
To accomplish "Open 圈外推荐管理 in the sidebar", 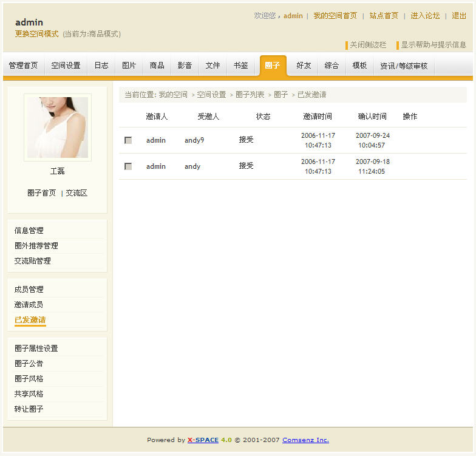I will pyautogui.click(x=36, y=246).
